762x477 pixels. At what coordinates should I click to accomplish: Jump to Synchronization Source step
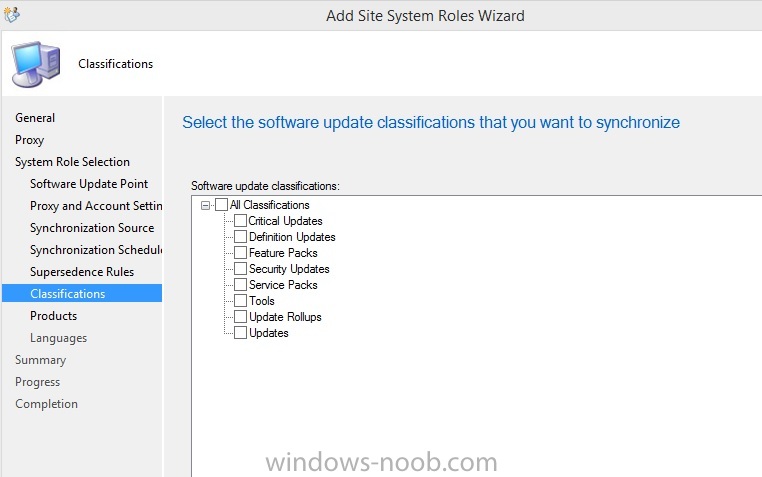click(x=92, y=228)
